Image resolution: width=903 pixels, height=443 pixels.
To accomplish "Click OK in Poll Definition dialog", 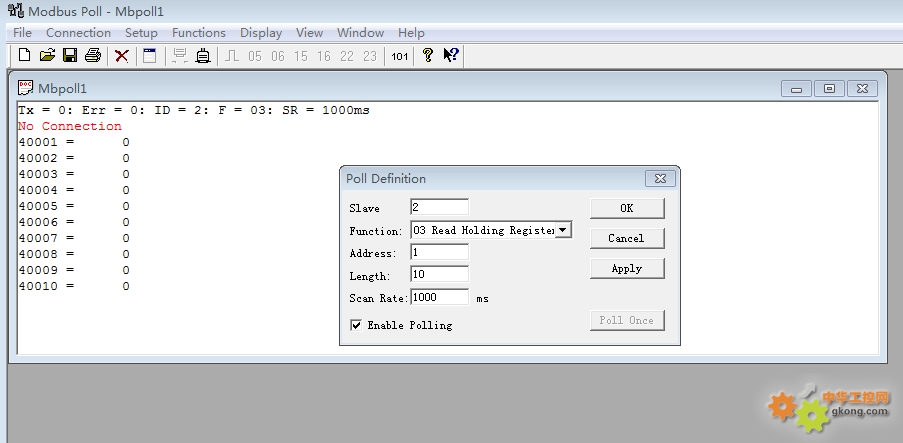I will pyautogui.click(x=627, y=209).
